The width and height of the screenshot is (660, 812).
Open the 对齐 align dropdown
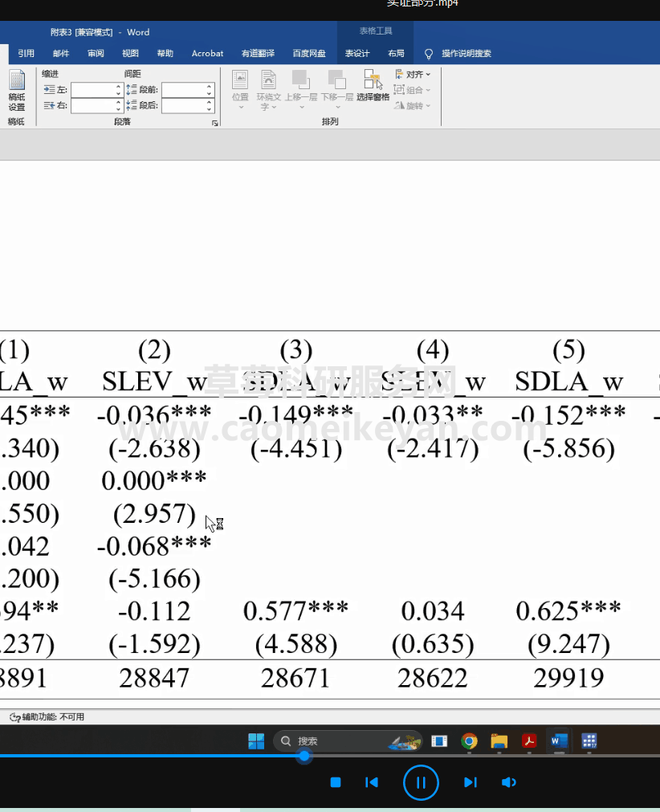pos(413,75)
